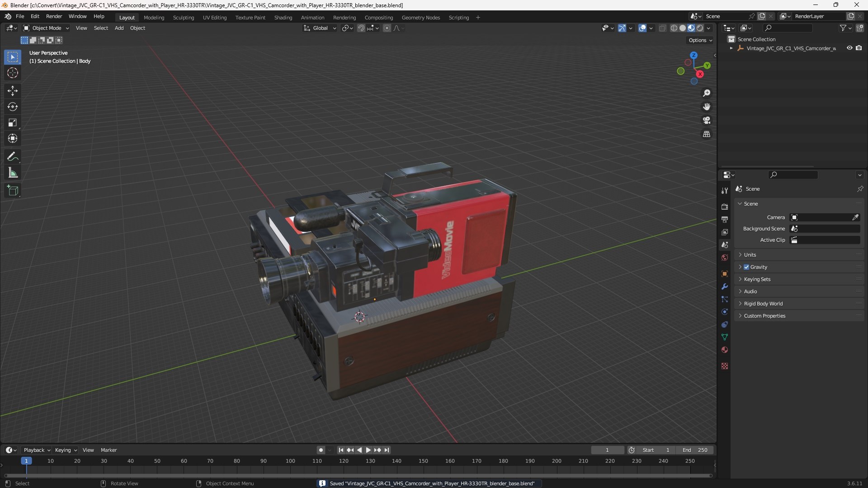
Task: Toggle the camera view icon
Action: point(707,120)
